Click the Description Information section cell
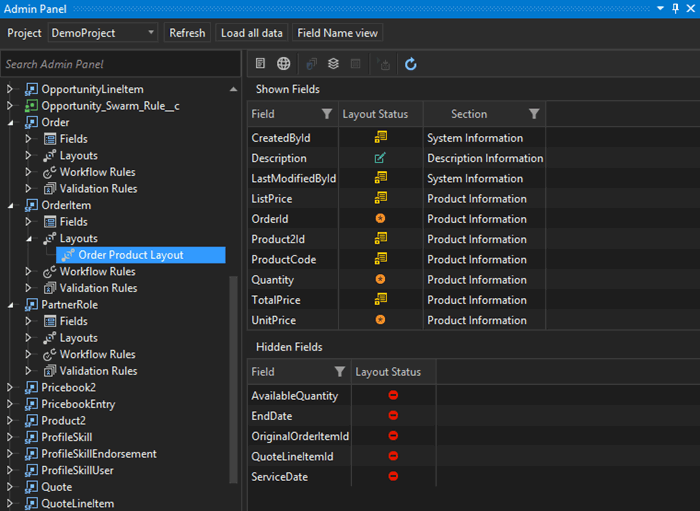700x511 pixels. [x=485, y=158]
